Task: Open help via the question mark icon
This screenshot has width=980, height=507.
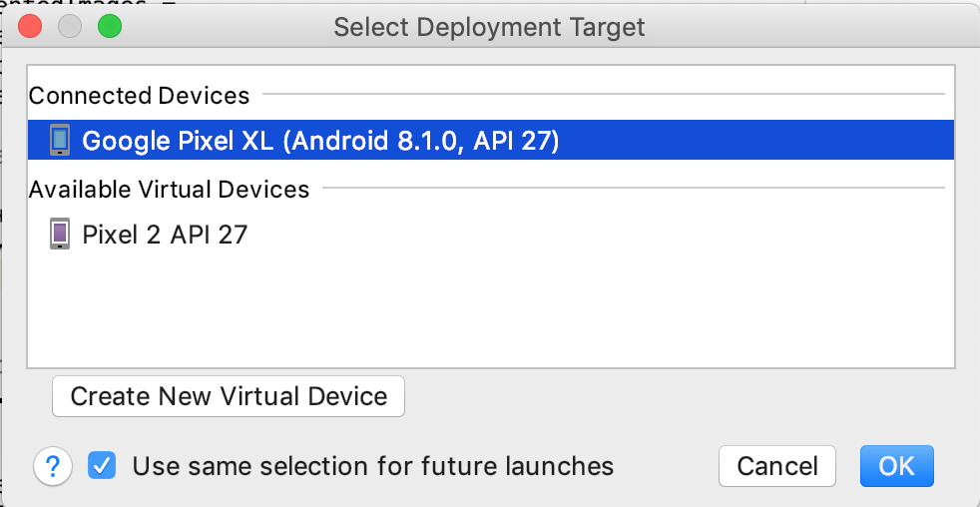Action: pyautogui.click(x=54, y=465)
